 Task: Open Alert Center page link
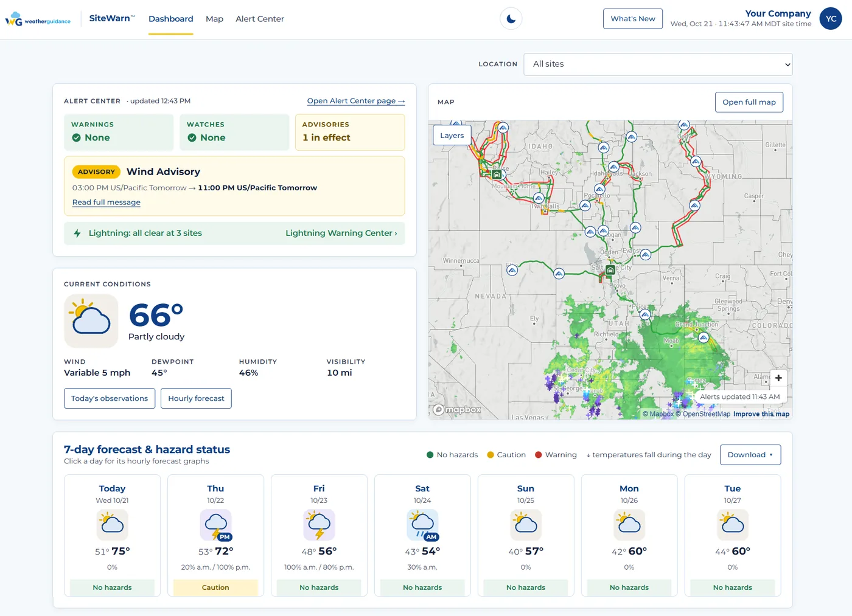356,101
